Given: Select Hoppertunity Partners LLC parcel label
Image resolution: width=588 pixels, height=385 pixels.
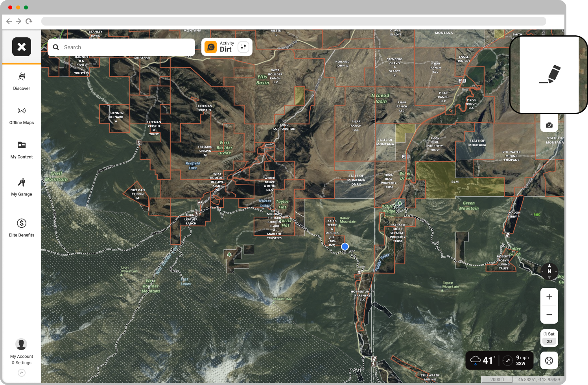Looking at the screenshot, I should tap(362, 295).
